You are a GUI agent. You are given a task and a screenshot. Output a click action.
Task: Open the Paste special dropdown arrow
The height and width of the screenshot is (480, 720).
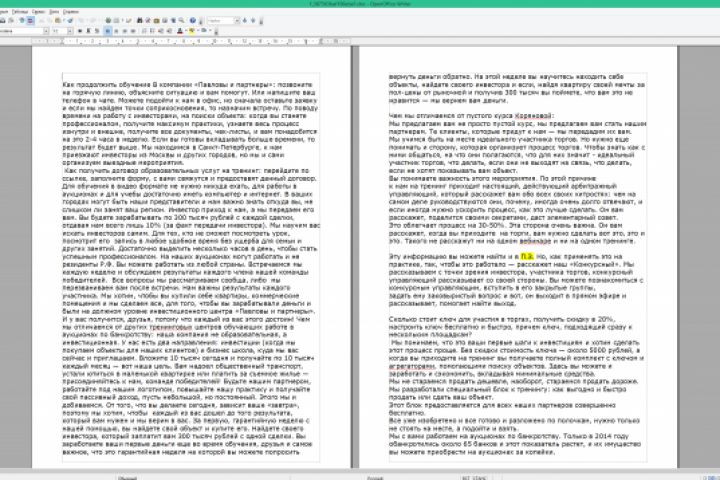(x=64, y=21)
